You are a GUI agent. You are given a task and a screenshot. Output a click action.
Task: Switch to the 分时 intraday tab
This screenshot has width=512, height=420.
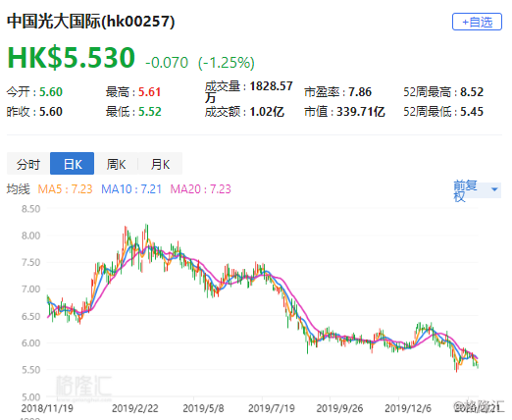coord(28,164)
